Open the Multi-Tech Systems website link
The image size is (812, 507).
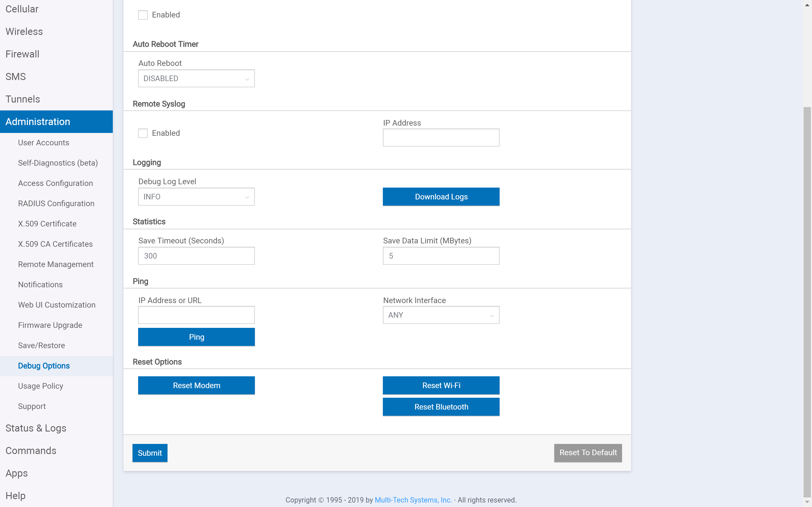click(413, 500)
